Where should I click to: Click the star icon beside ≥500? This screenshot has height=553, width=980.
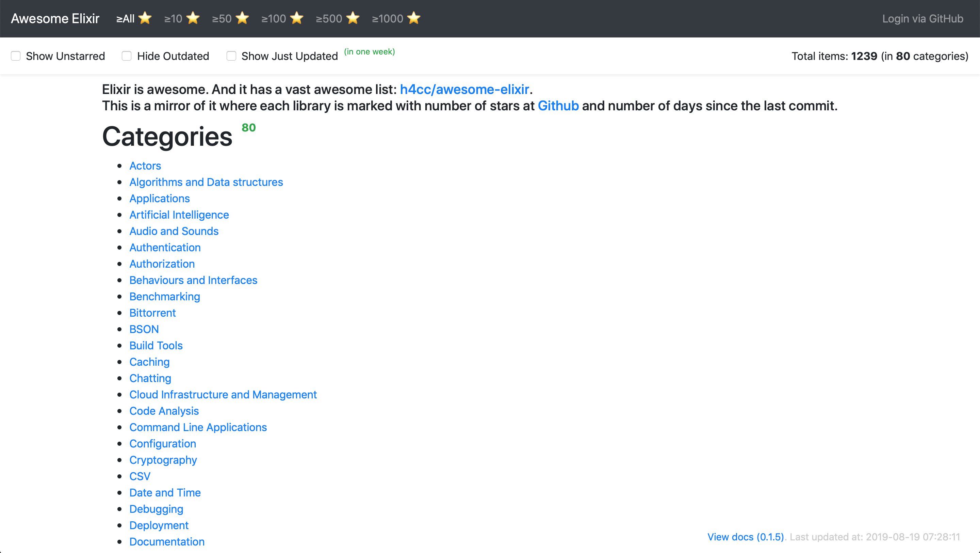pos(353,18)
